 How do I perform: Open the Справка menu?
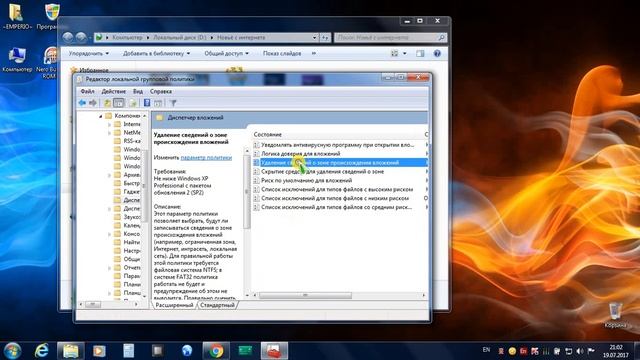click(160, 91)
